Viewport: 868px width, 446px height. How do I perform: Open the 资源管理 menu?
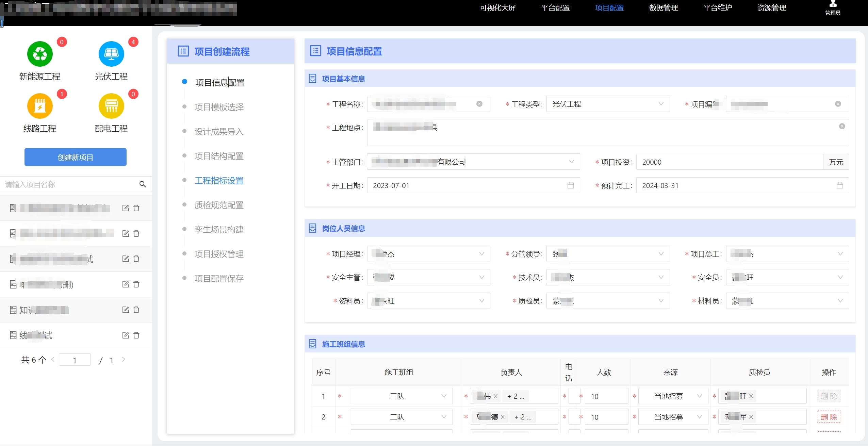tap(772, 7)
